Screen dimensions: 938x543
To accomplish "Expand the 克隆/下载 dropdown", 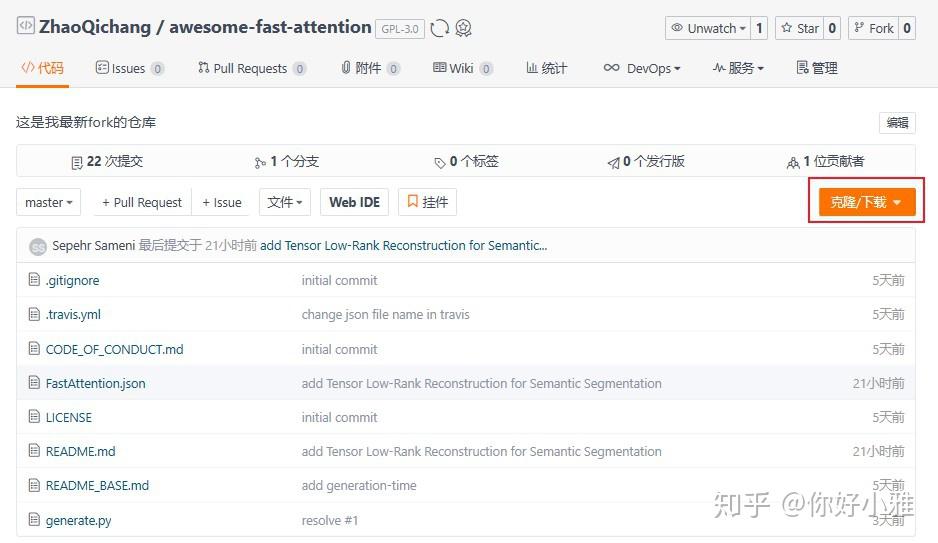I will 866,202.
